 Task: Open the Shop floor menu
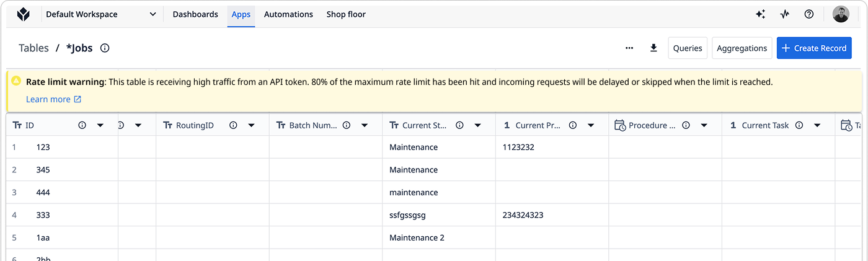pos(346,14)
